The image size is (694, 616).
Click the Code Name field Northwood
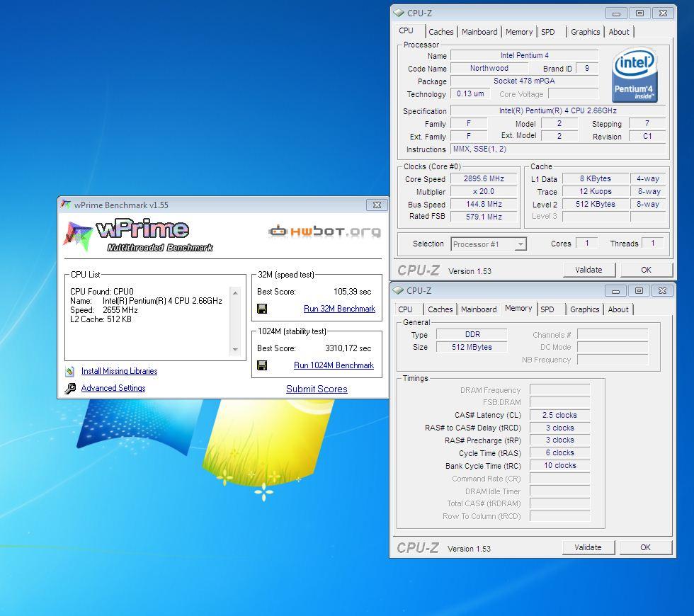tap(489, 68)
